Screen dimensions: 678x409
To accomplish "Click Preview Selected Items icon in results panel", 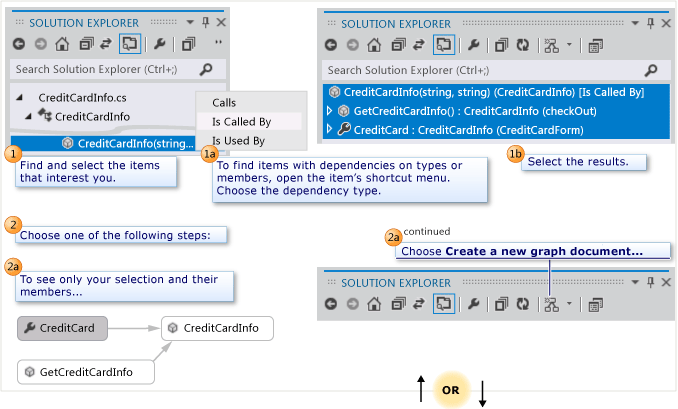I will [501, 45].
